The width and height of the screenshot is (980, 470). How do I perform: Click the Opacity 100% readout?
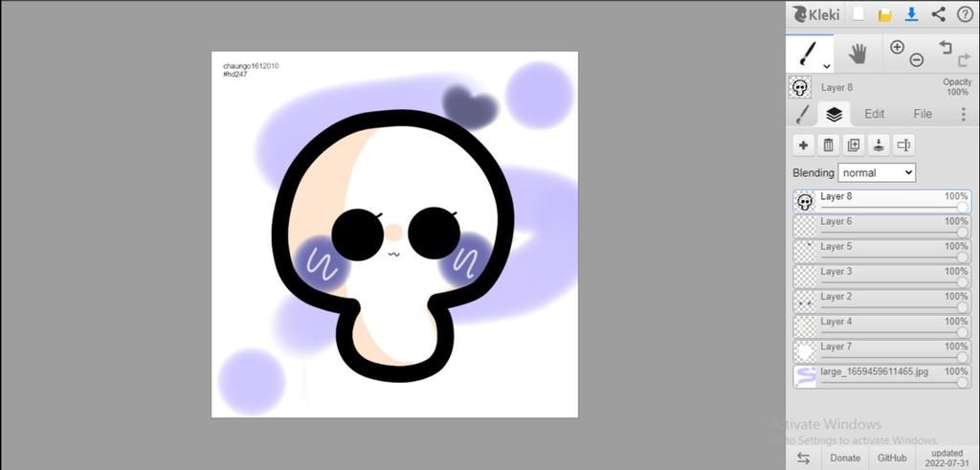(957, 87)
